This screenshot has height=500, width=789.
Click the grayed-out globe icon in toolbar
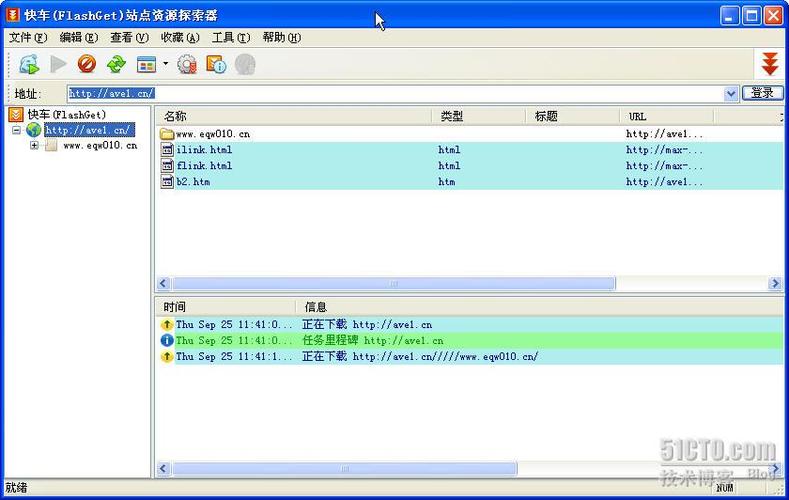tap(246, 64)
